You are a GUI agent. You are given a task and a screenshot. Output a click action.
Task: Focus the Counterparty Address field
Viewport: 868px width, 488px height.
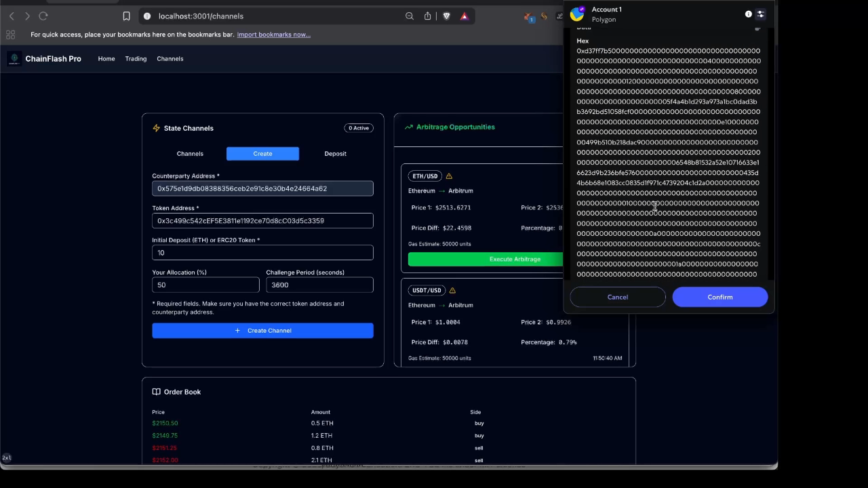(x=263, y=188)
